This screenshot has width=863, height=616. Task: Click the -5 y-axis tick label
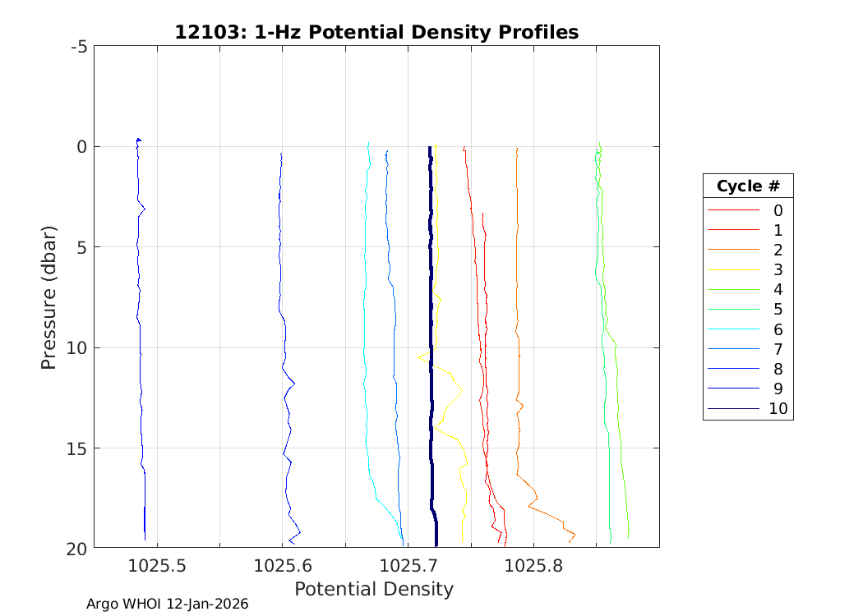(x=79, y=47)
